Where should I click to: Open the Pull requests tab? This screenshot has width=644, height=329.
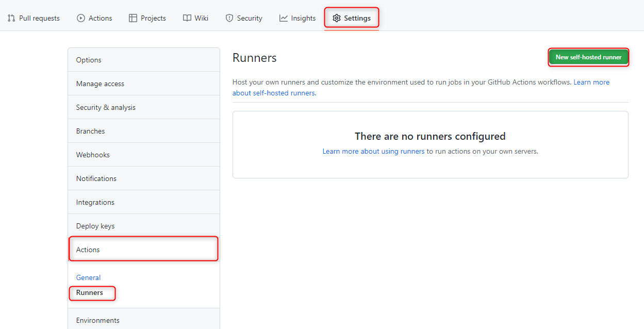coord(34,18)
